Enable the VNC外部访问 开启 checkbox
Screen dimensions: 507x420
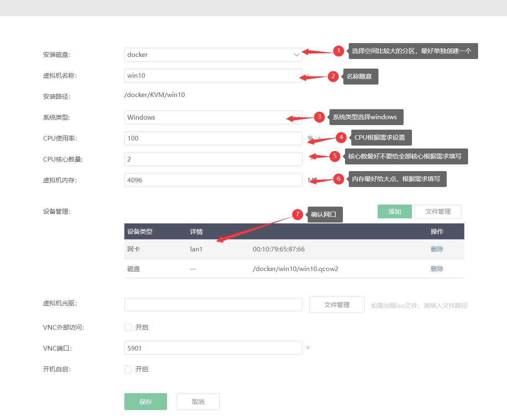128,328
